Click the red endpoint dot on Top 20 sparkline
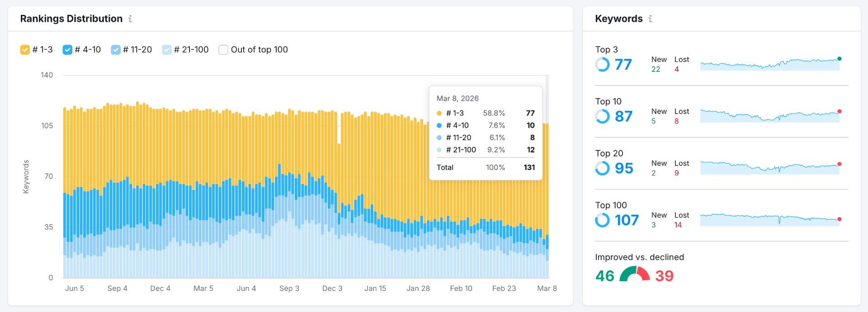 840,164
